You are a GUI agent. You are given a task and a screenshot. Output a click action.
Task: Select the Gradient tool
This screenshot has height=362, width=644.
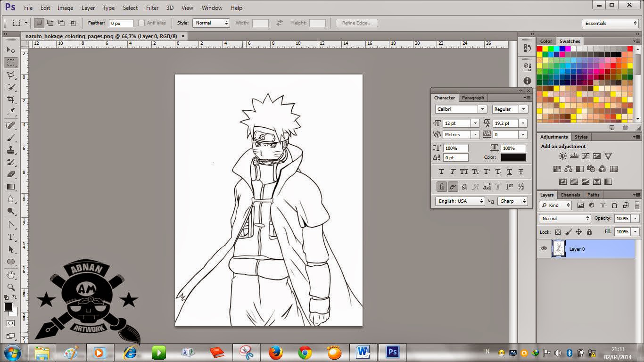tap(10, 187)
